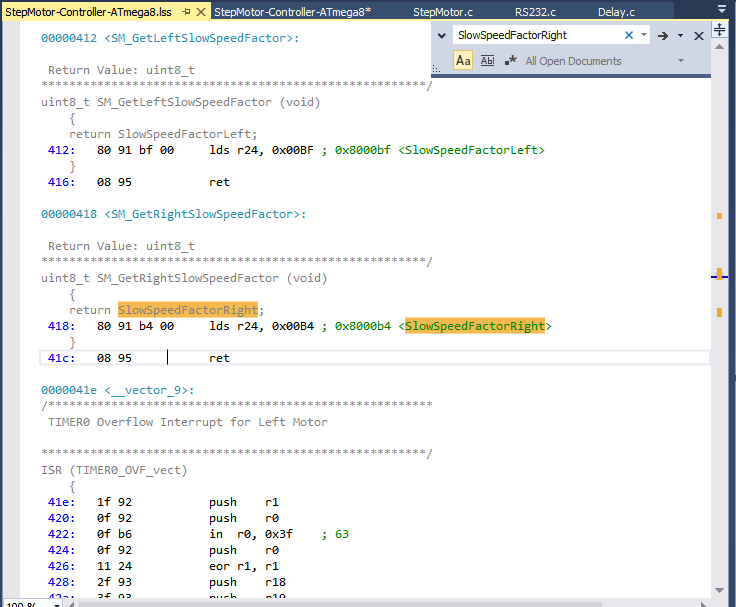Find next occurrence arrow

coord(663,36)
